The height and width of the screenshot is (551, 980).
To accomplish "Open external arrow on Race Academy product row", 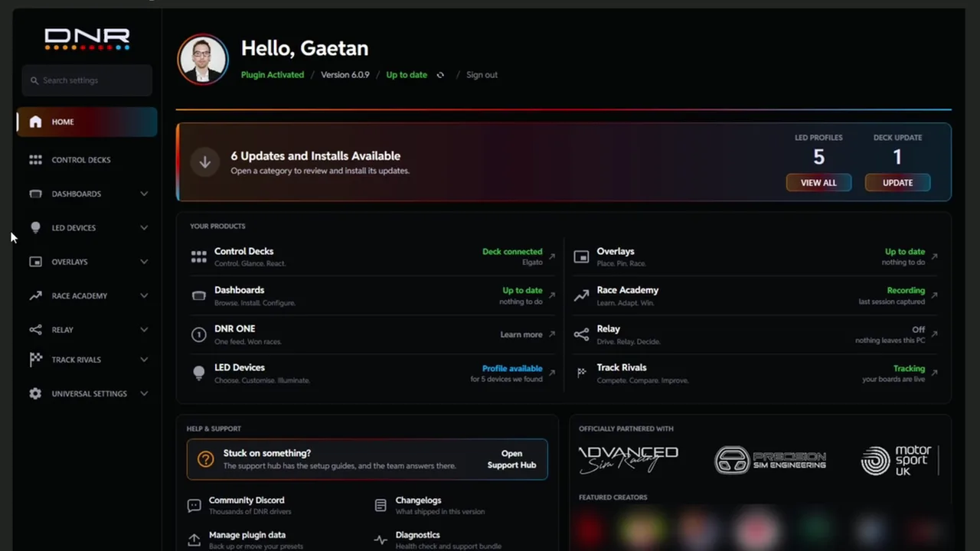I will pyautogui.click(x=934, y=295).
